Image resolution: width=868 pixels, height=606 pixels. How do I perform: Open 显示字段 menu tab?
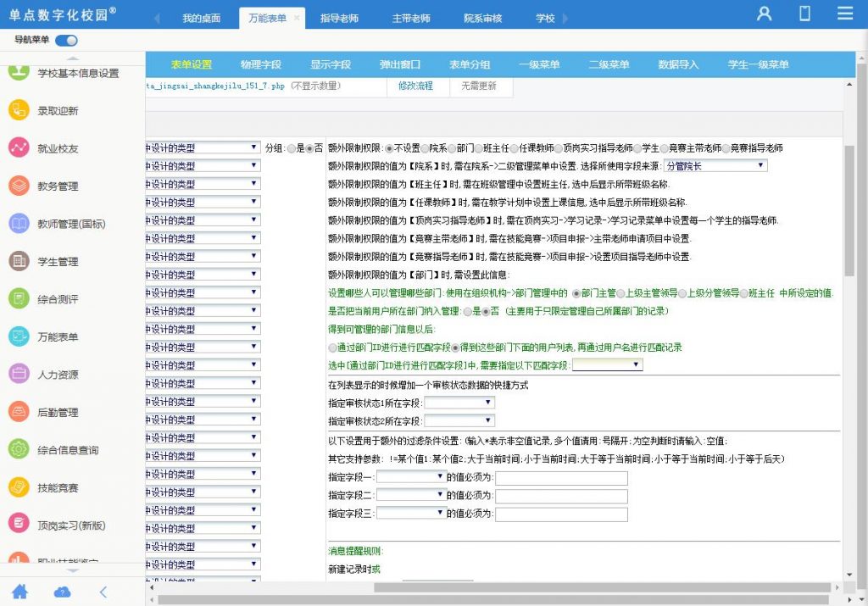tap(331, 64)
